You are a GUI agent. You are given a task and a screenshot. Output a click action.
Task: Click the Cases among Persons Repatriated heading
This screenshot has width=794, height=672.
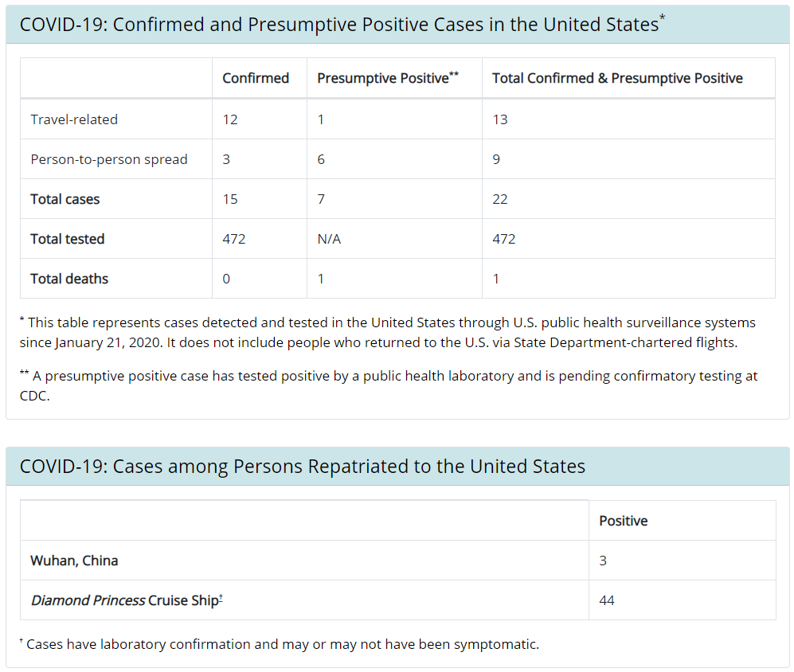point(303,467)
